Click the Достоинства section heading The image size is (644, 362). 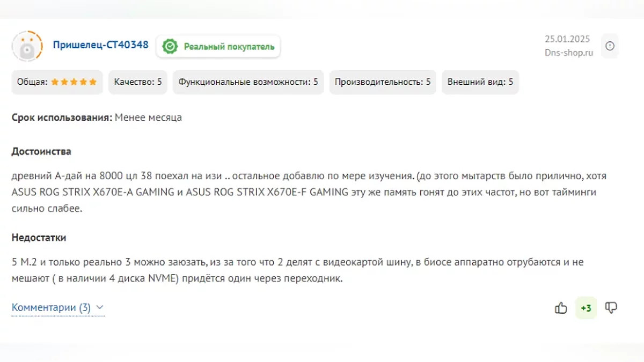(41, 151)
